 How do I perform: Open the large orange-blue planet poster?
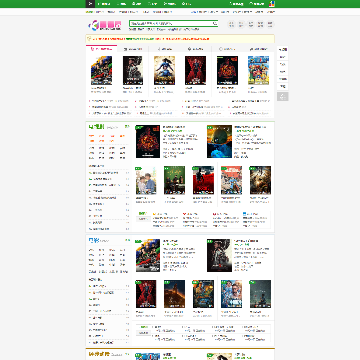(219, 141)
